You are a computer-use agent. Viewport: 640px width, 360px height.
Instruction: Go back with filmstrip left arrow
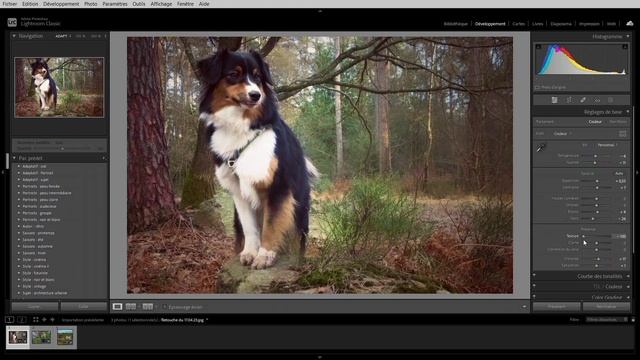click(x=44, y=320)
